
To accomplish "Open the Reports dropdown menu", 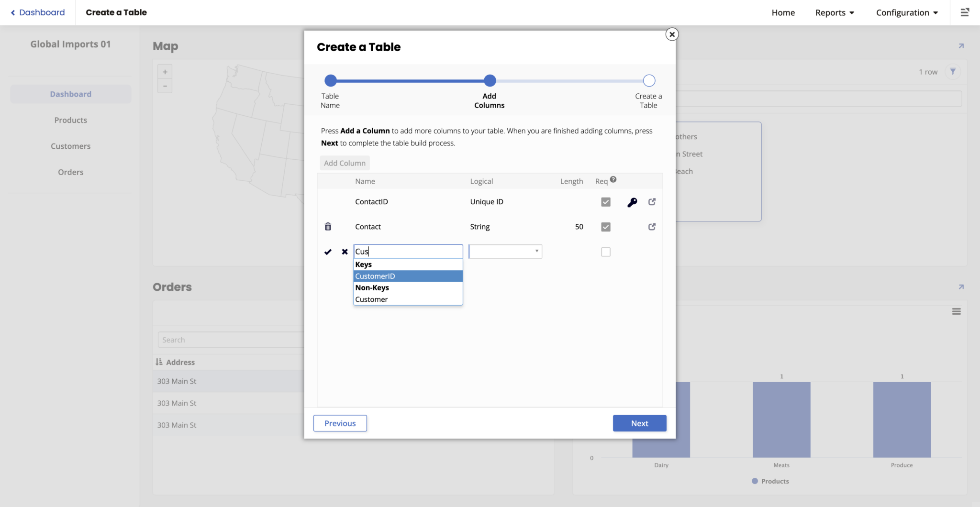I will pyautogui.click(x=834, y=12).
